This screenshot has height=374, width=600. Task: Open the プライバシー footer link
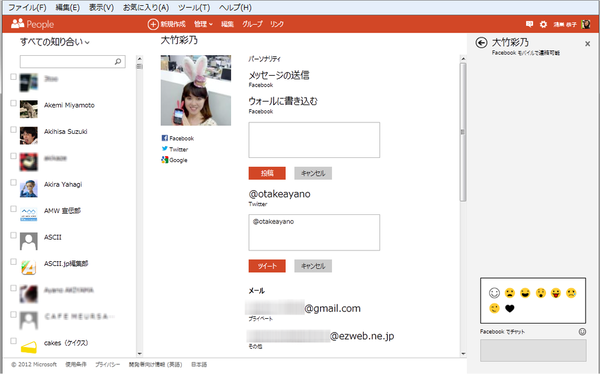coord(108,364)
